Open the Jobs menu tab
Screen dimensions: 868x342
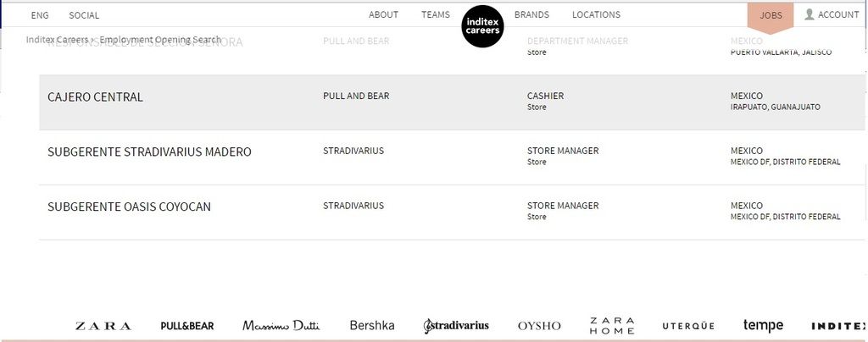pos(771,15)
